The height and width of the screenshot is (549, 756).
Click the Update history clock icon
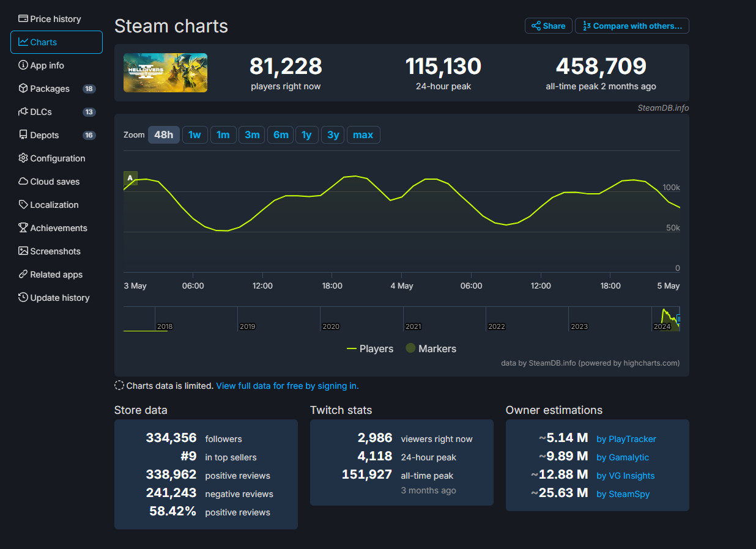[x=23, y=298]
